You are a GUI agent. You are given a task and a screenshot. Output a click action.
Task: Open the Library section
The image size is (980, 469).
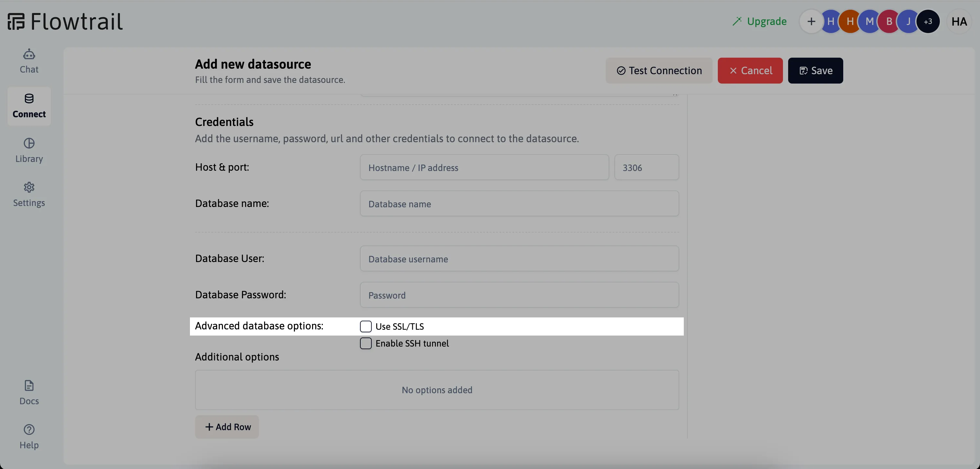pos(29,150)
